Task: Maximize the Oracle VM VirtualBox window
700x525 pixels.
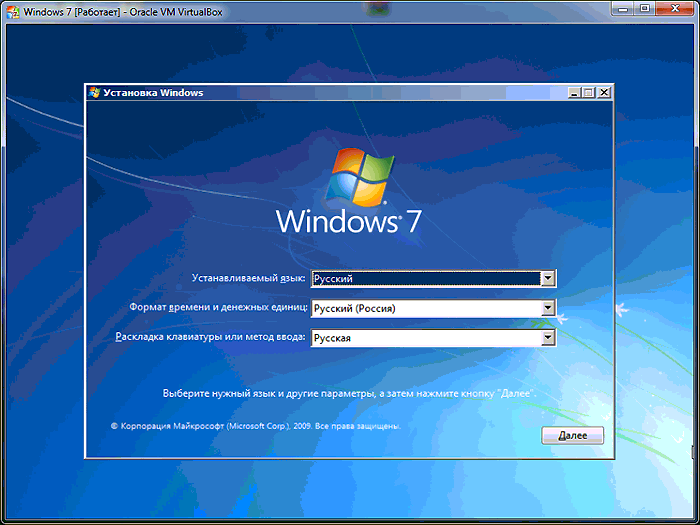Action: click(644, 9)
